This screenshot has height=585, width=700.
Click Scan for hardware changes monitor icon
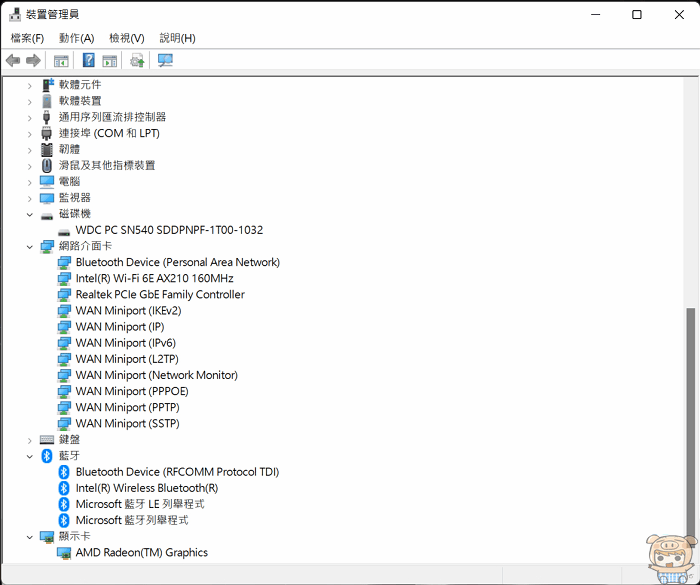click(x=165, y=60)
